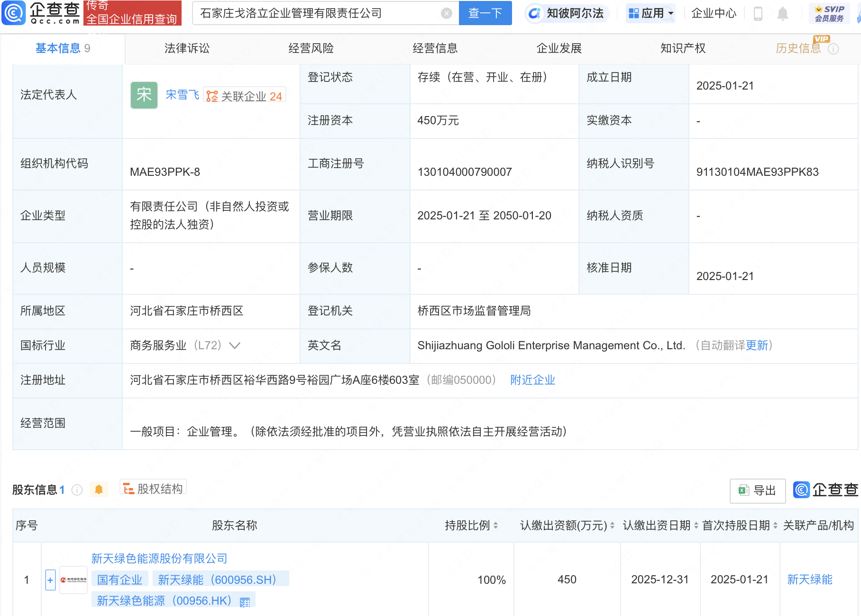Switch to the 经营信息 tab

(x=435, y=48)
